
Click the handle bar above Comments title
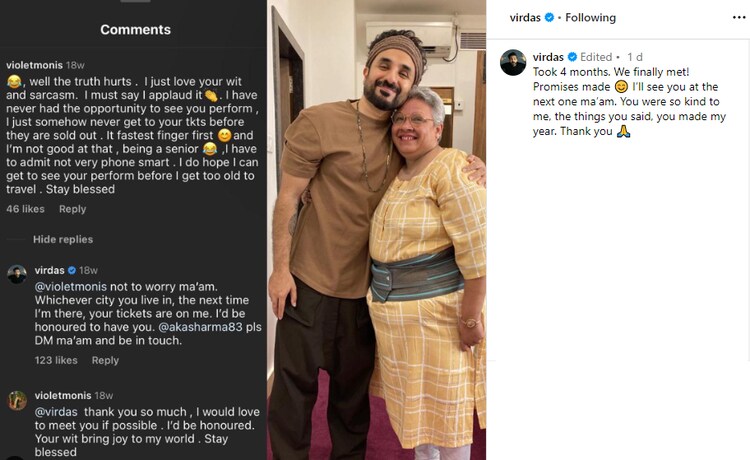pos(134,2)
